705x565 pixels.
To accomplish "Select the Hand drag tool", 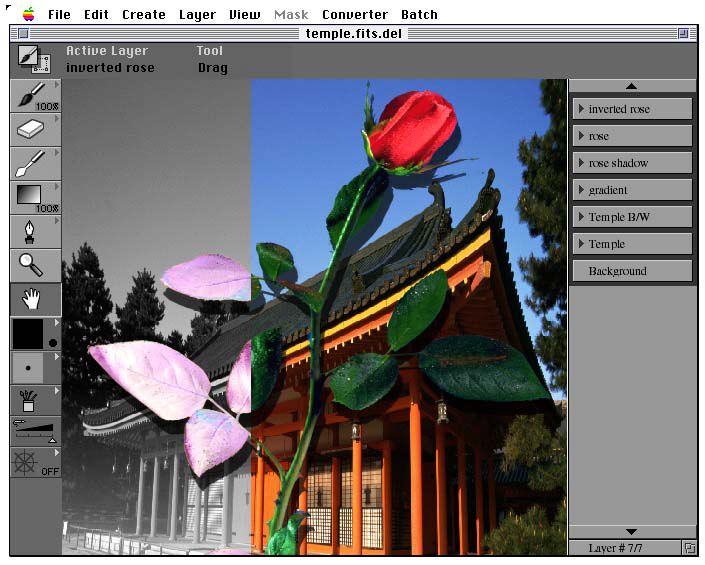I will [35, 300].
